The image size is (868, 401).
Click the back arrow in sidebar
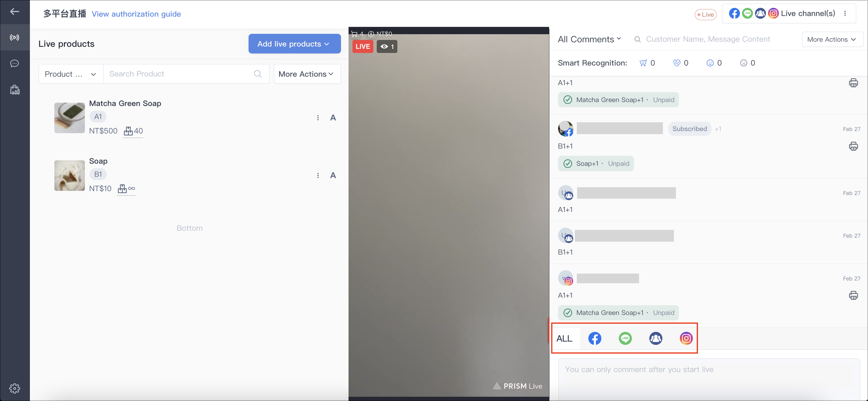[x=14, y=11]
